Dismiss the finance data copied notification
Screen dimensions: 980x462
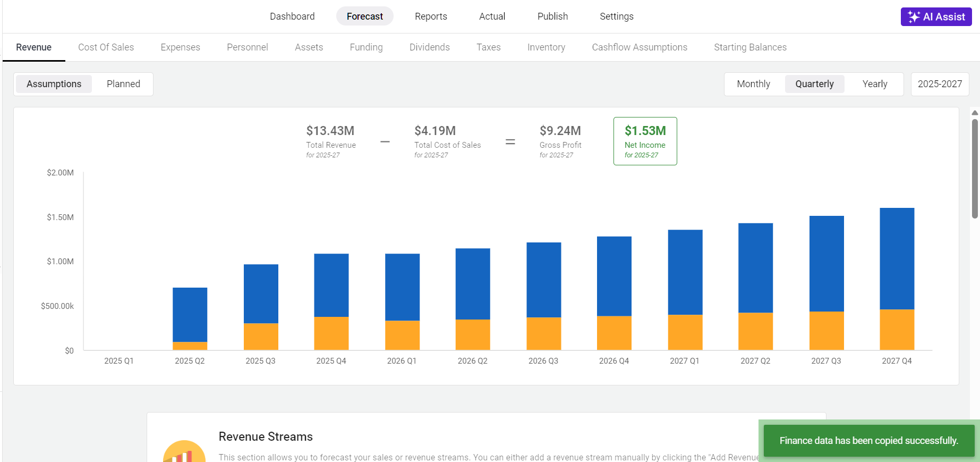pos(868,441)
